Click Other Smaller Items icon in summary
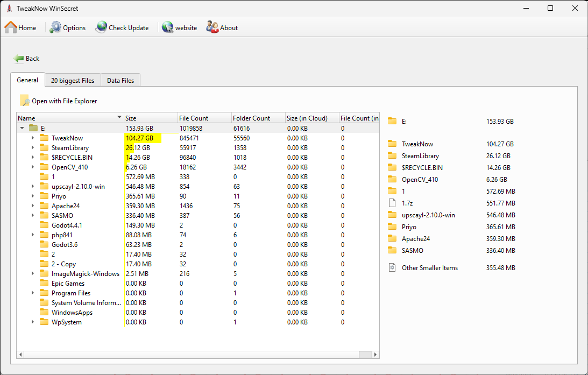The height and width of the screenshot is (375, 588). click(x=392, y=267)
